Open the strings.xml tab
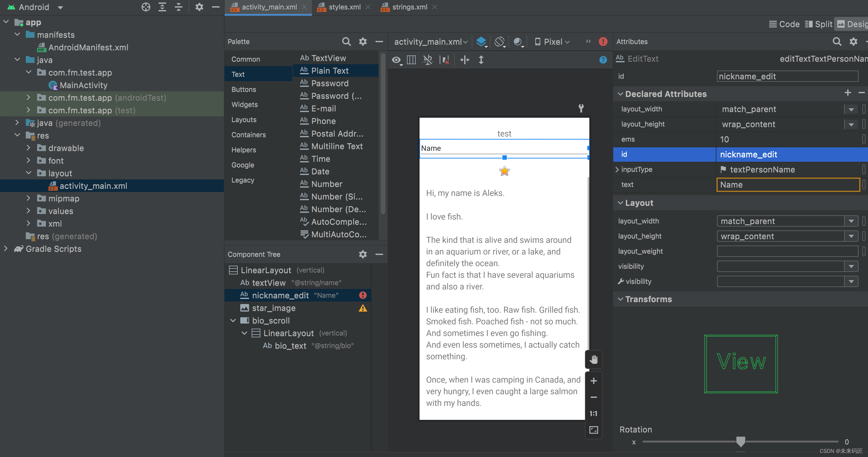Image resolution: width=868 pixels, height=457 pixels. [409, 7]
